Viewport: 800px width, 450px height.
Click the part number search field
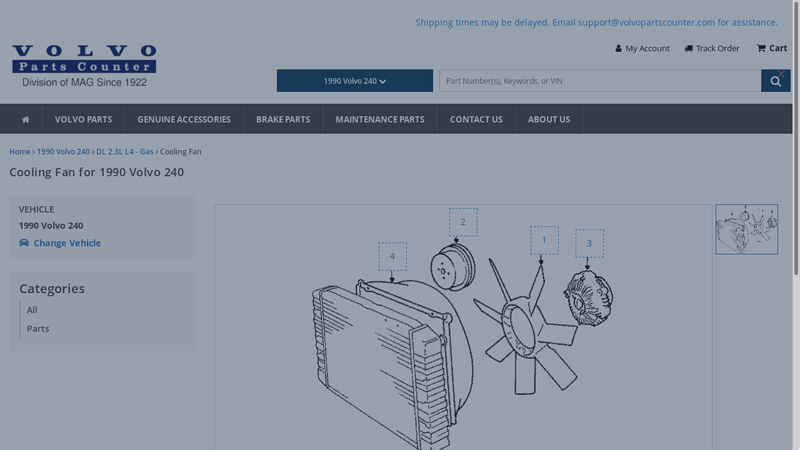600,81
